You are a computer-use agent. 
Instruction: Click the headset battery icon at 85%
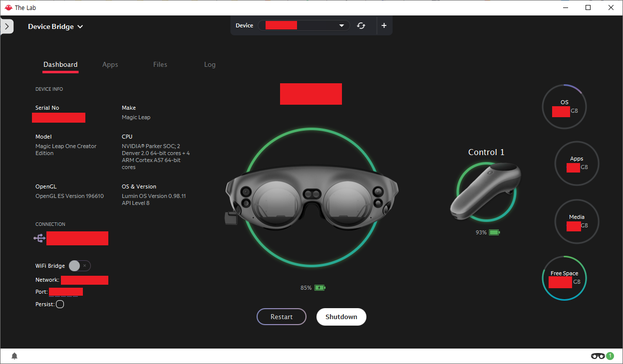coord(320,288)
